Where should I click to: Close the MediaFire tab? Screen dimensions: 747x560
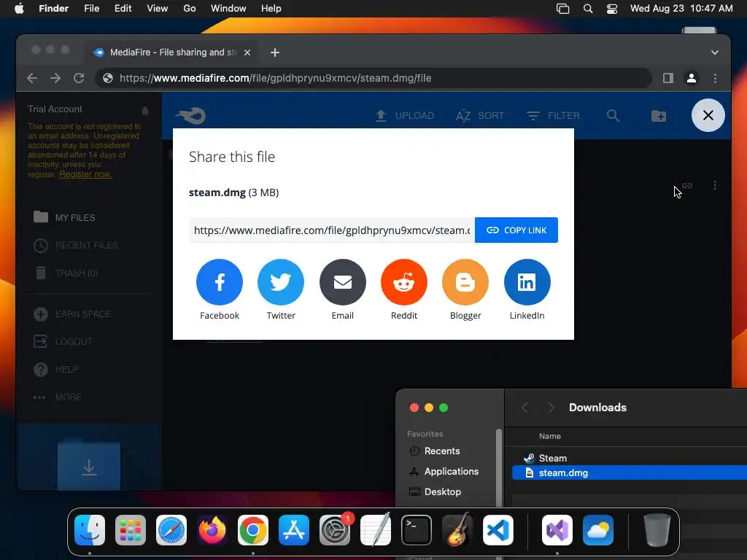247,52
